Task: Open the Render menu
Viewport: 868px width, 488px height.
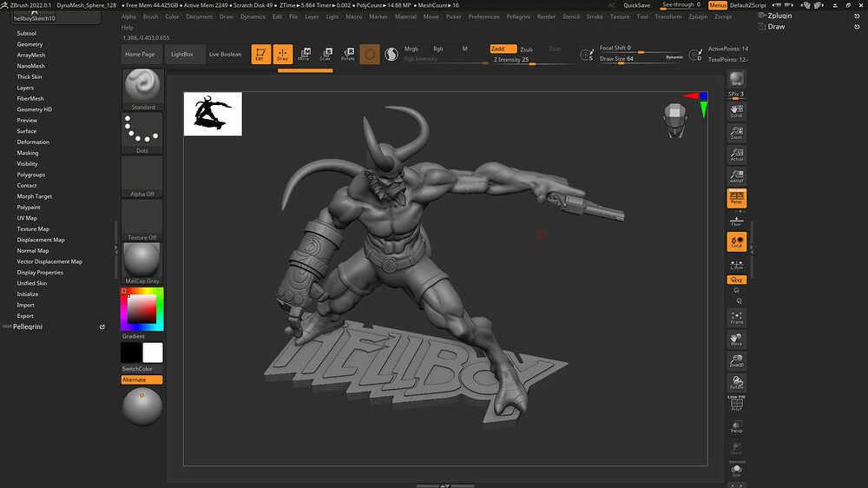Action: coord(546,16)
